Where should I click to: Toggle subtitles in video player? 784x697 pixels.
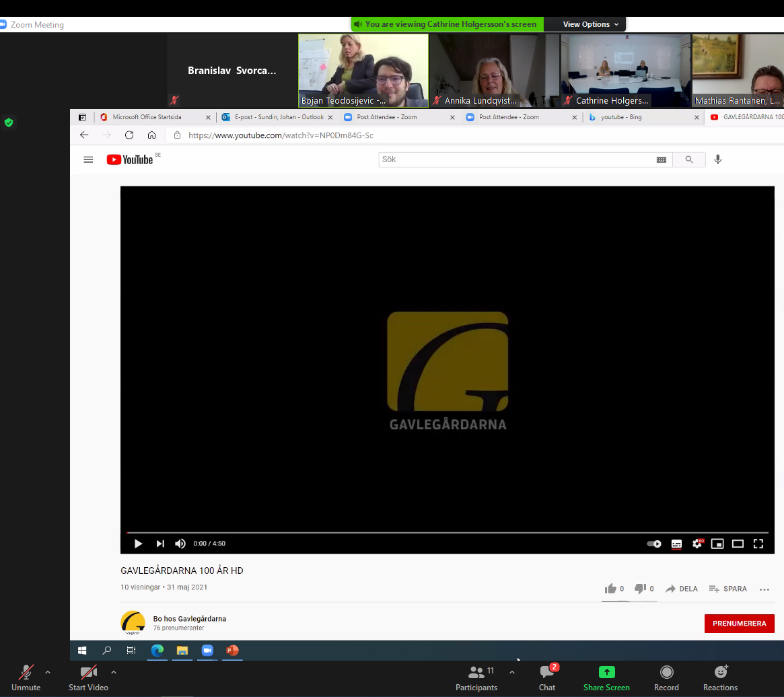(x=676, y=544)
